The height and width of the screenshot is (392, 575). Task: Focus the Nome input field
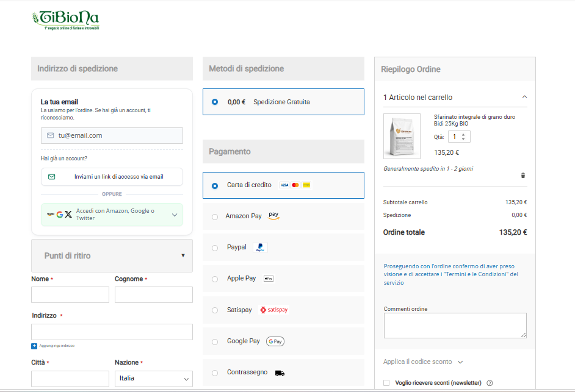(70, 295)
